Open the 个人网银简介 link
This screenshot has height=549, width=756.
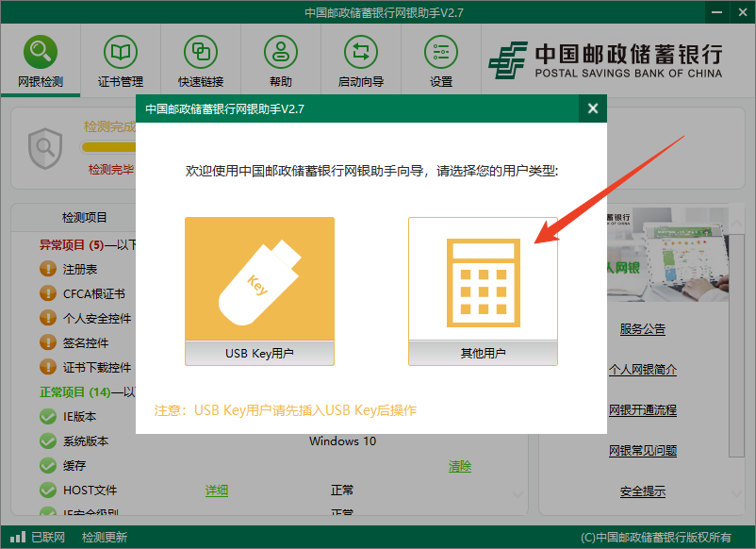[643, 370]
